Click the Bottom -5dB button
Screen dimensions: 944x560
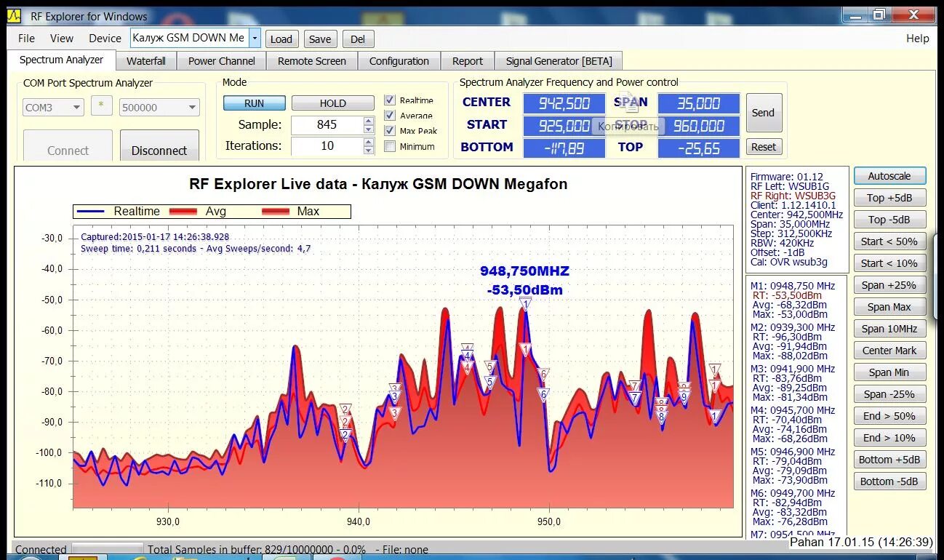889,481
